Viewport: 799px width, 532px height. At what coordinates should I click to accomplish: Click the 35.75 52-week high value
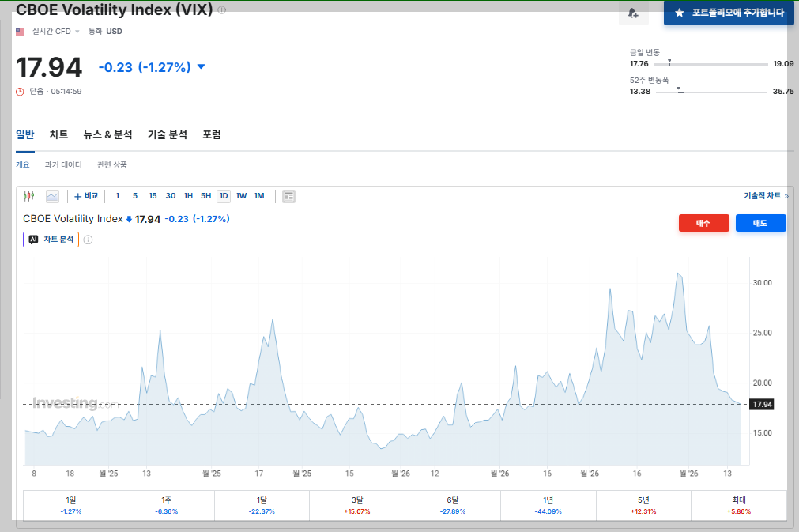tap(783, 91)
